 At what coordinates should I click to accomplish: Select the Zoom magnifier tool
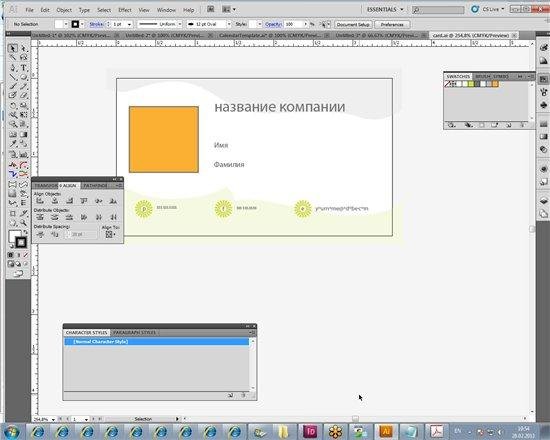click(x=24, y=223)
